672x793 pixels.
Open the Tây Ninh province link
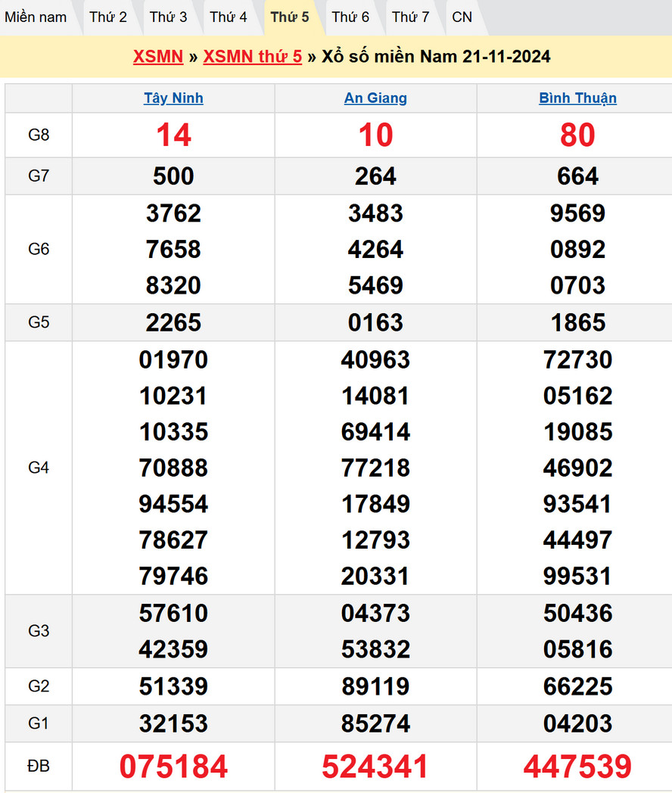[173, 98]
